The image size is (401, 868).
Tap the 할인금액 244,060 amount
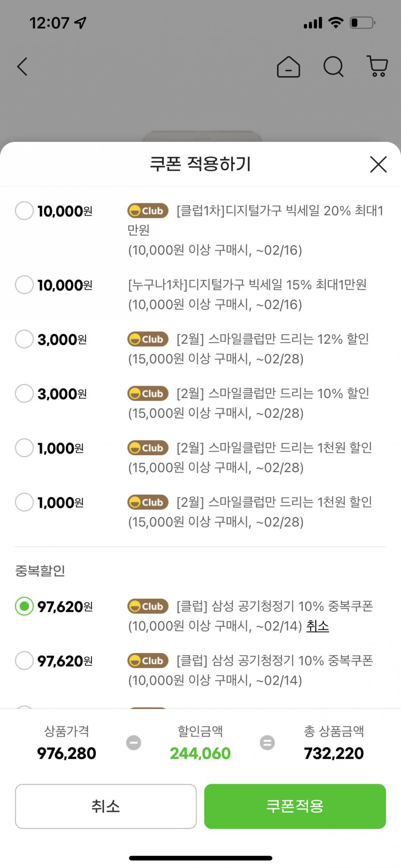[200, 753]
